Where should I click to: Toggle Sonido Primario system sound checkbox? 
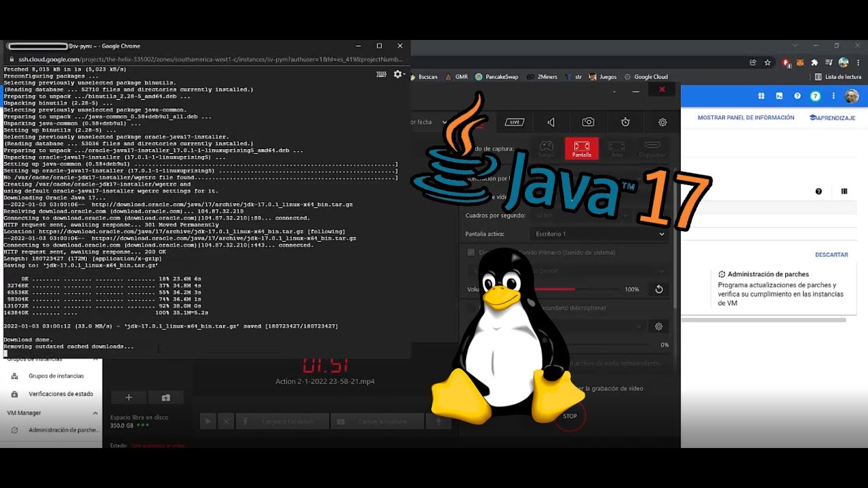click(471, 252)
